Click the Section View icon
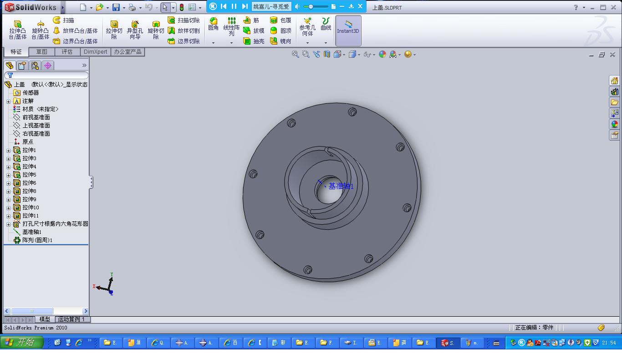Image resolution: width=622 pixels, height=364 pixels. (x=326, y=54)
